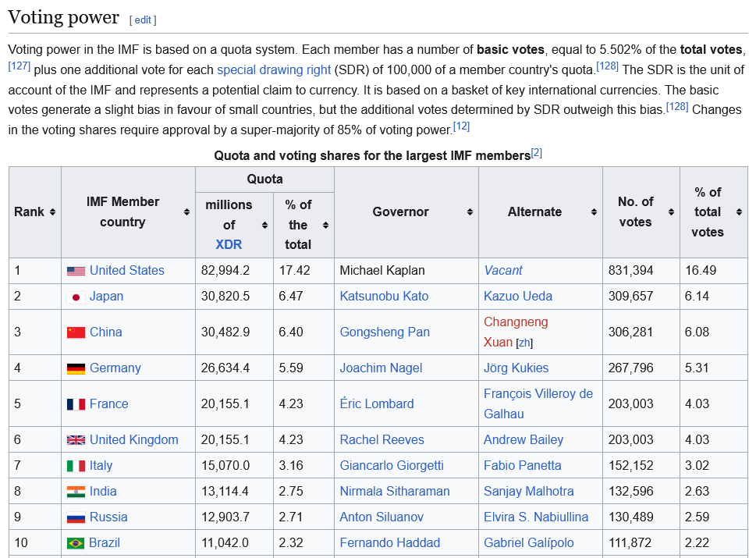Edit the Voting power section
This screenshot has height=558, width=756.
coord(143,20)
